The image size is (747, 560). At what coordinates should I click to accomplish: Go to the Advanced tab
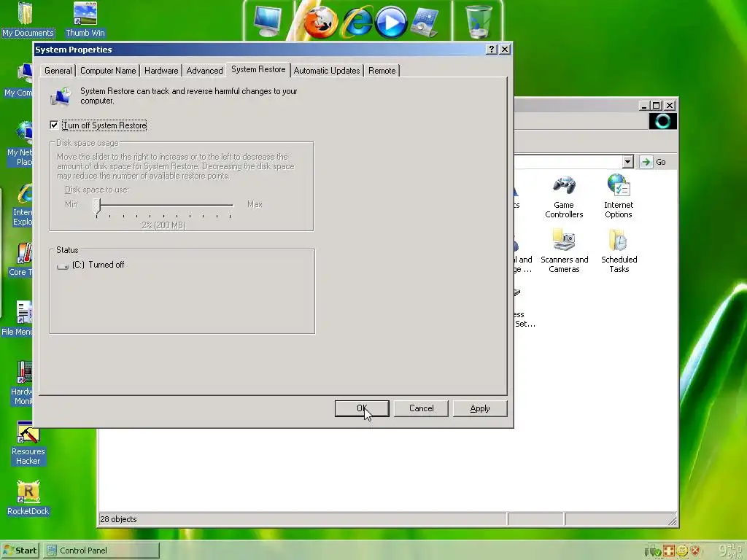[204, 71]
